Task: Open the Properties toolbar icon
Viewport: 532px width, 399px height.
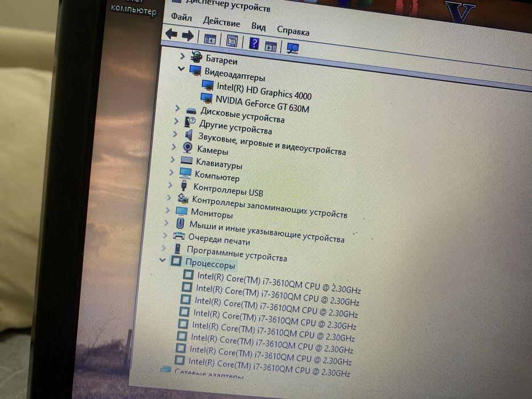Action: pyautogui.click(x=232, y=40)
